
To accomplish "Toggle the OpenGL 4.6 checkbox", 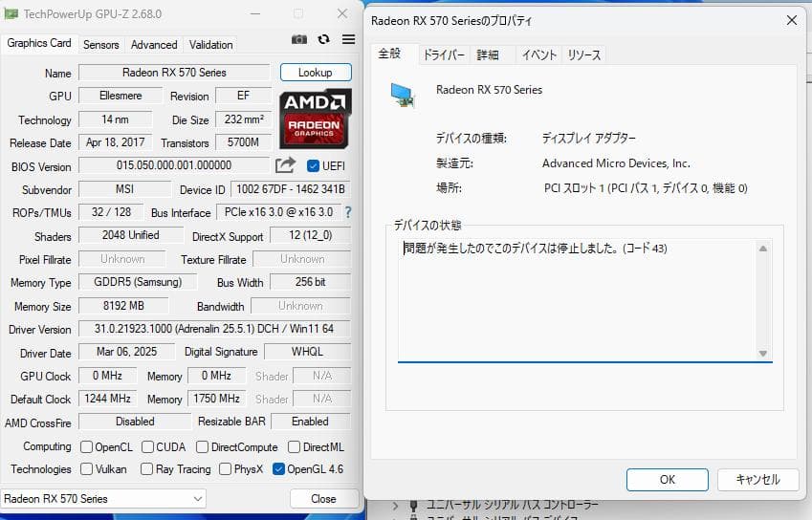I will (x=278, y=468).
